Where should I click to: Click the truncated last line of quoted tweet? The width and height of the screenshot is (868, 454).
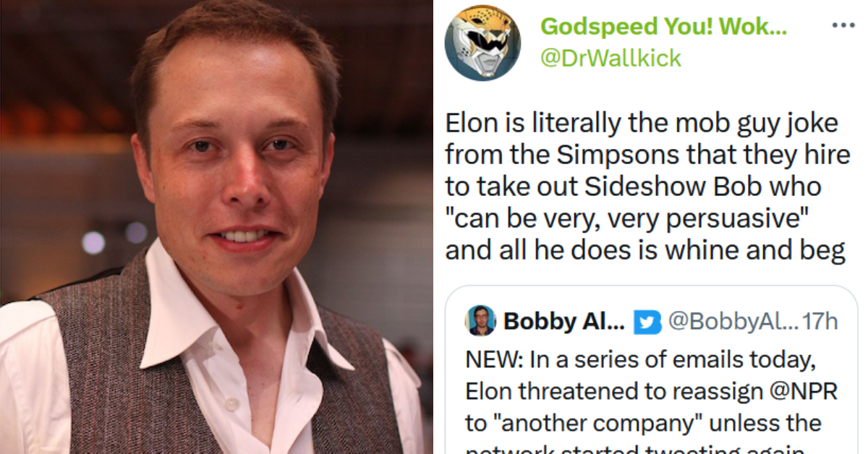point(637,448)
